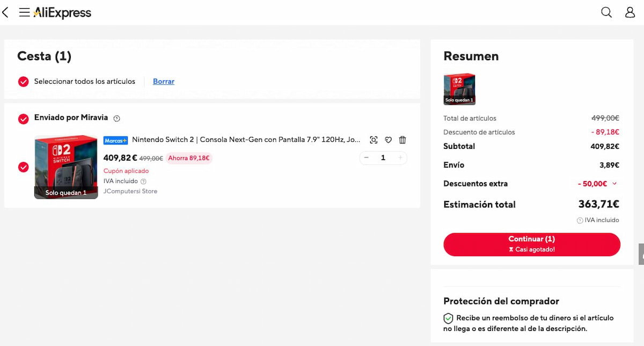Click info icon next to Enviado por Miravia
The width and height of the screenshot is (644, 346).
(117, 118)
